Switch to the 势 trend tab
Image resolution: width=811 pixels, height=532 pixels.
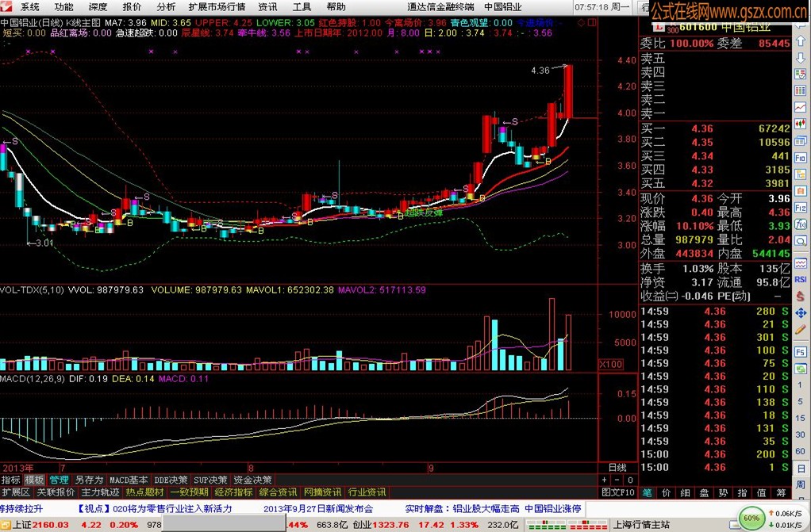(x=723, y=492)
